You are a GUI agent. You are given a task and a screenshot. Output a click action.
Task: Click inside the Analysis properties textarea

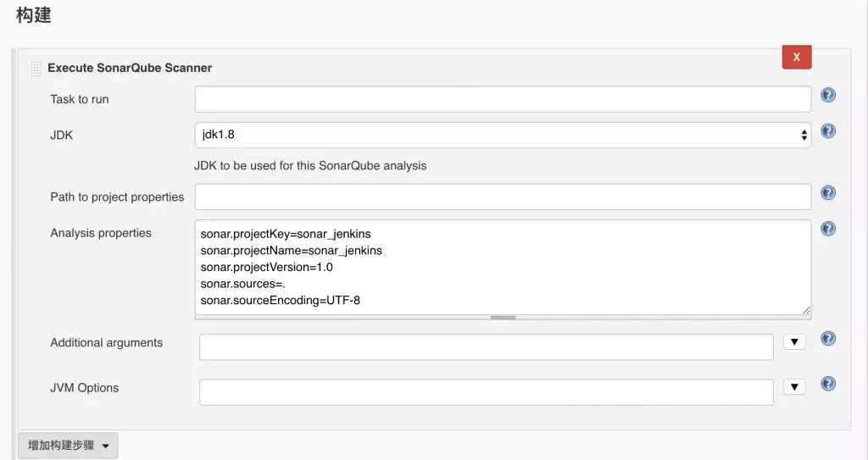(502, 267)
